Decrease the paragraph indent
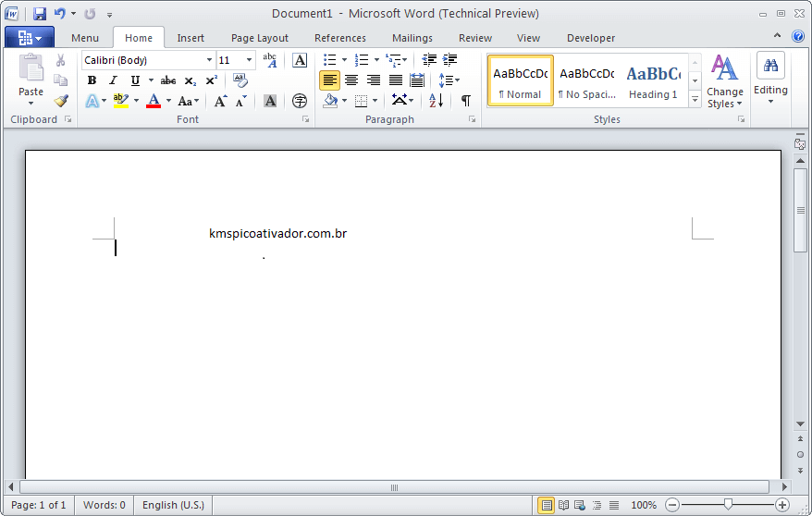This screenshot has height=516, width=812. point(429,60)
